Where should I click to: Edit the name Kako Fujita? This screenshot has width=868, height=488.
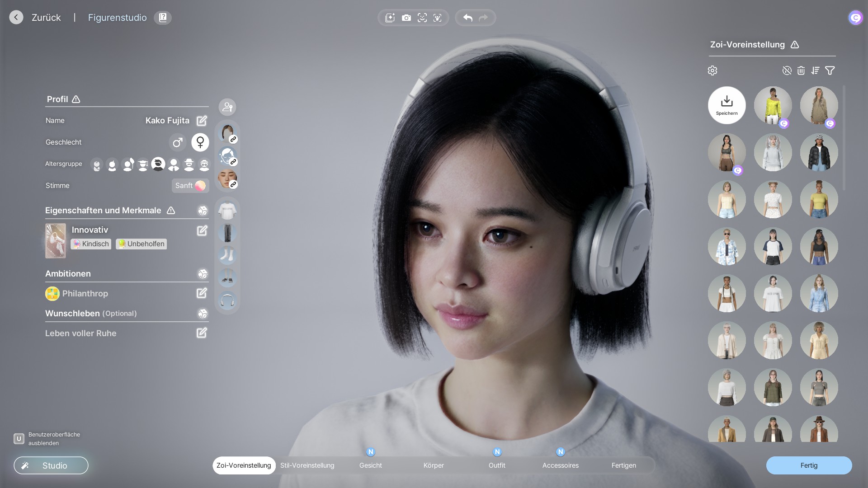point(202,121)
